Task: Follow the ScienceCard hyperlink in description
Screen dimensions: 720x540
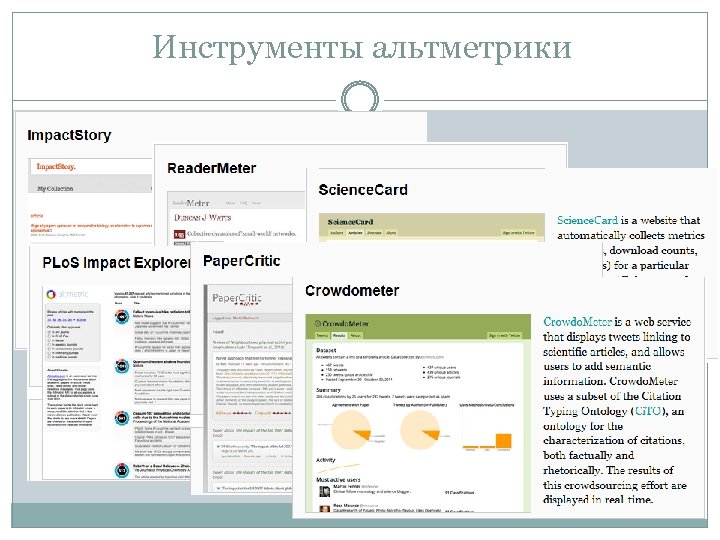Action: [587, 220]
